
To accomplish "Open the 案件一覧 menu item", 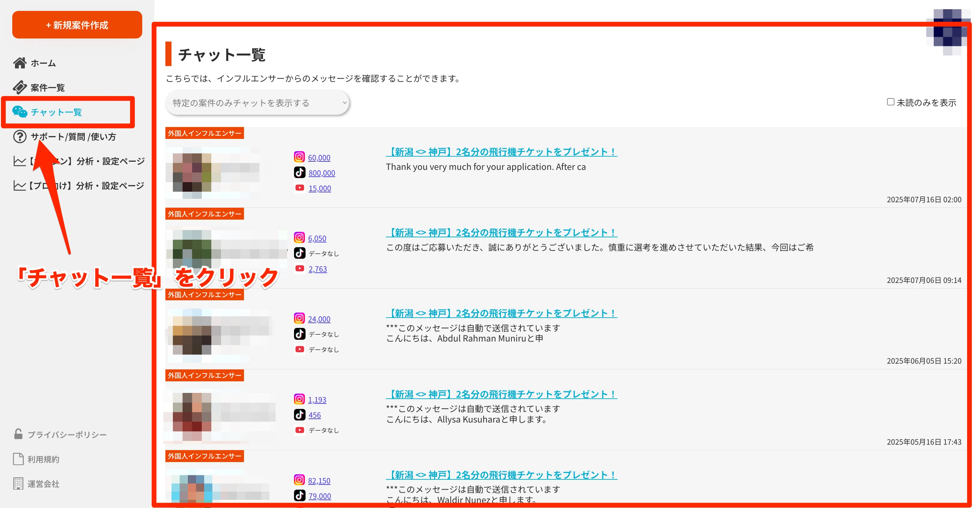I will pos(48,88).
